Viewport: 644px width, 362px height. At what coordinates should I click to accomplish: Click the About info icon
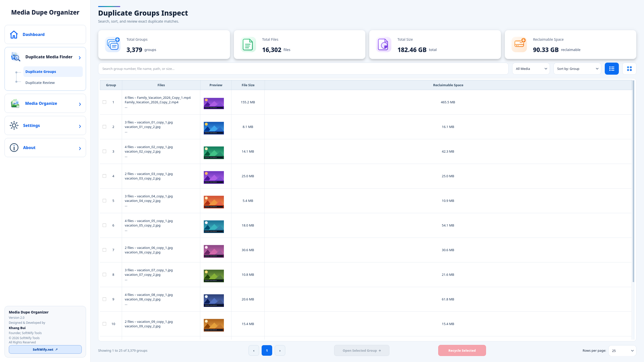[14, 148]
